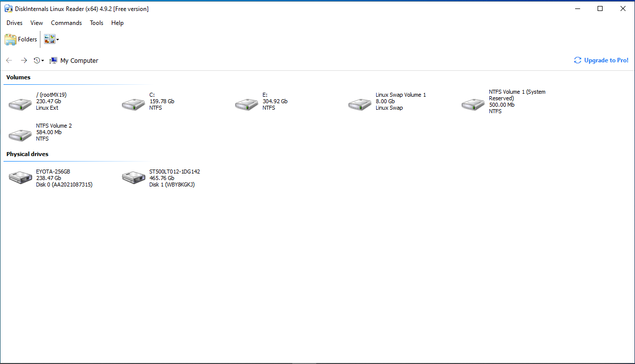
Task: Click the My Computer icon in address bar
Action: coord(53,60)
